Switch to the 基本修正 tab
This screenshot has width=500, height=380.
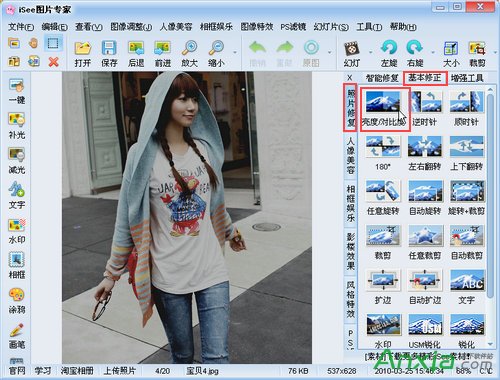click(425, 78)
